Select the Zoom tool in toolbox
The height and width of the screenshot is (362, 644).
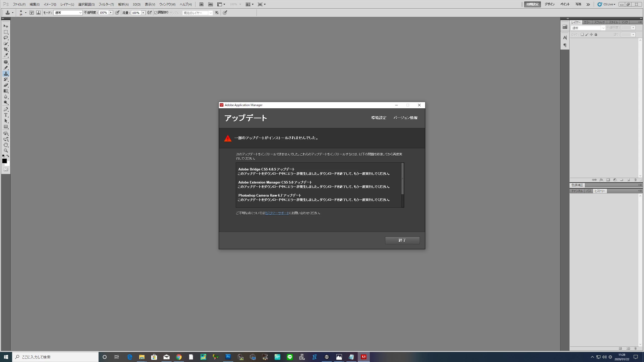6,151
